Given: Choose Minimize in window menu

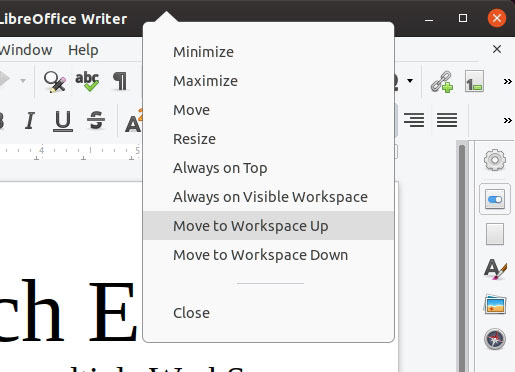Looking at the screenshot, I should 269,52.
